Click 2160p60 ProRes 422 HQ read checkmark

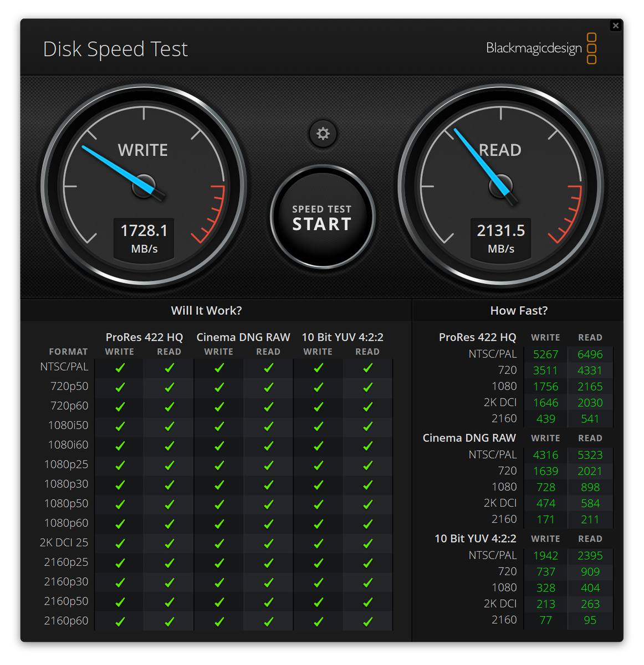[169, 621]
